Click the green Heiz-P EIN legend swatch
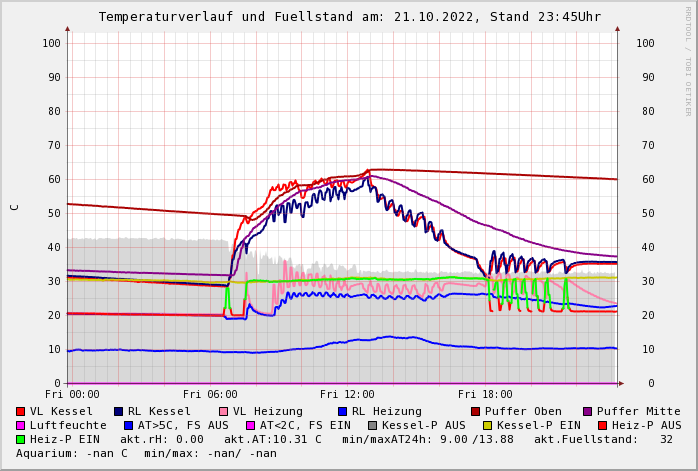Screen dimensions: 698x471 (21, 439)
